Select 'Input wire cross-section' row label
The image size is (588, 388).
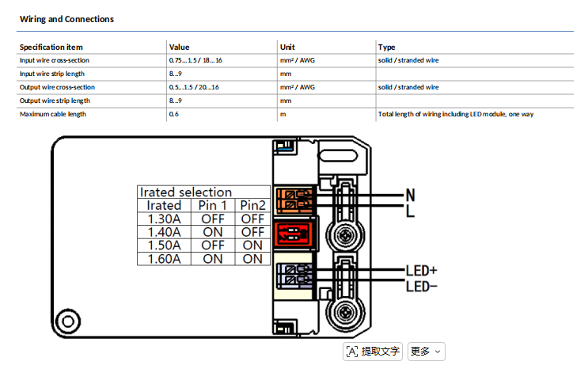tap(55, 60)
